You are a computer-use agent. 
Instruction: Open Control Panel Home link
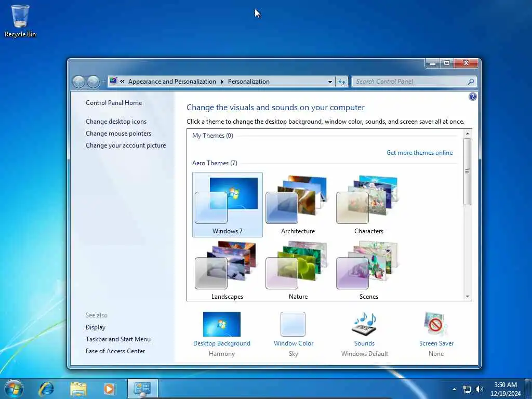[x=114, y=103]
